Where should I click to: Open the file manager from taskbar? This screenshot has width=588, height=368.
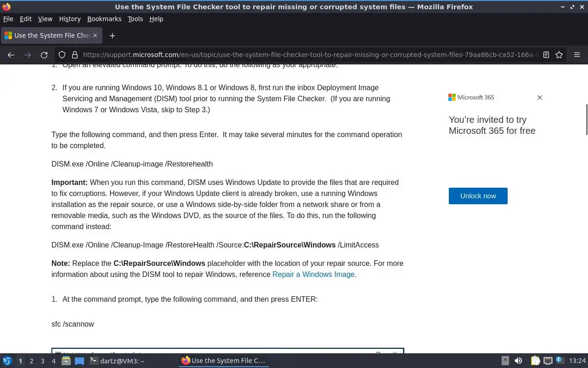coord(66,361)
